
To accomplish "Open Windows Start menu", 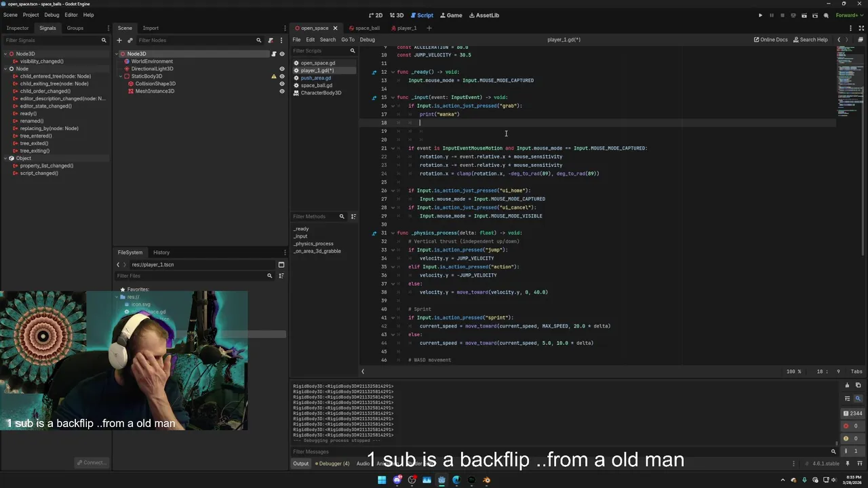I will pyautogui.click(x=382, y=480).
